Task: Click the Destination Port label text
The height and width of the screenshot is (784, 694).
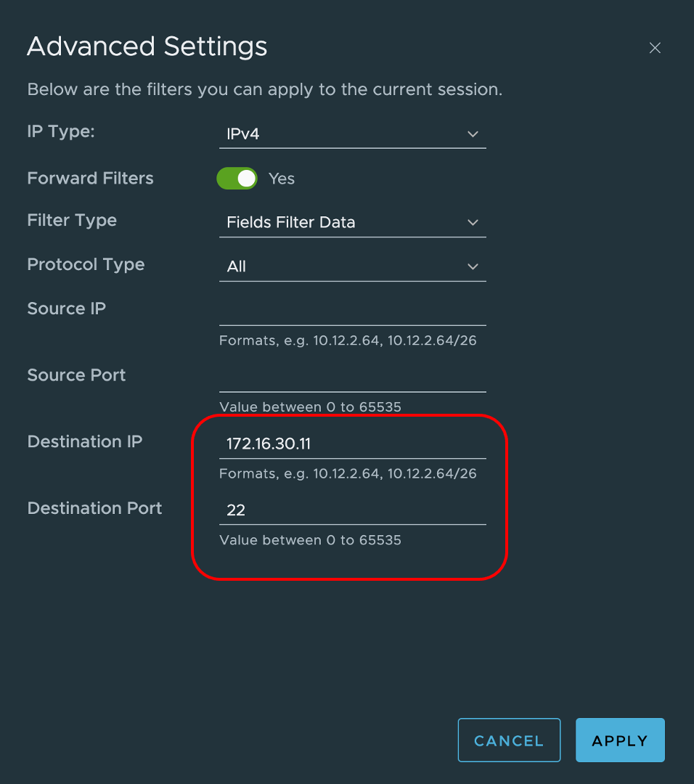Action: 94,508
